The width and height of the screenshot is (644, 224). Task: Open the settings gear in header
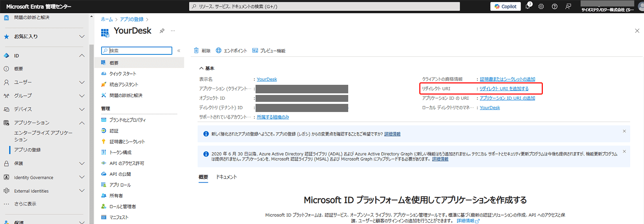[x=541, y=6]
